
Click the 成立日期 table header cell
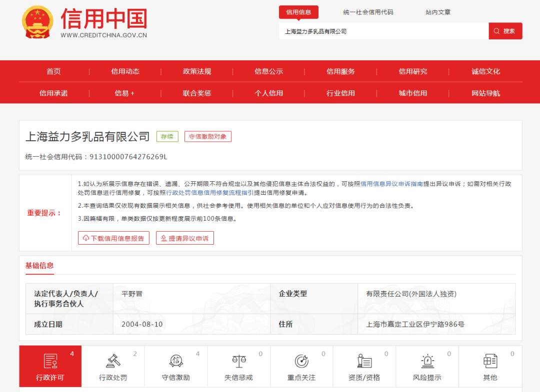(69, 324)
